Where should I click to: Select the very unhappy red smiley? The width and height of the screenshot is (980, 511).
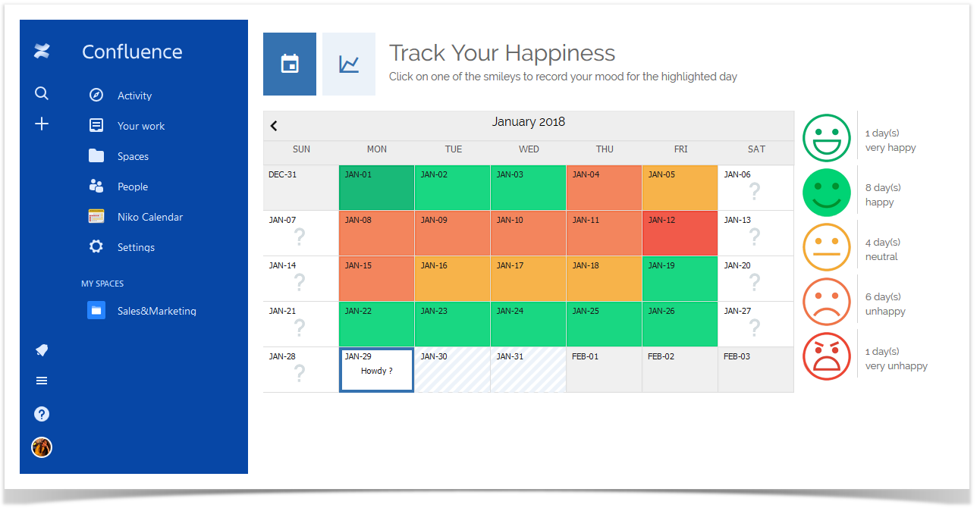[827, 356]
